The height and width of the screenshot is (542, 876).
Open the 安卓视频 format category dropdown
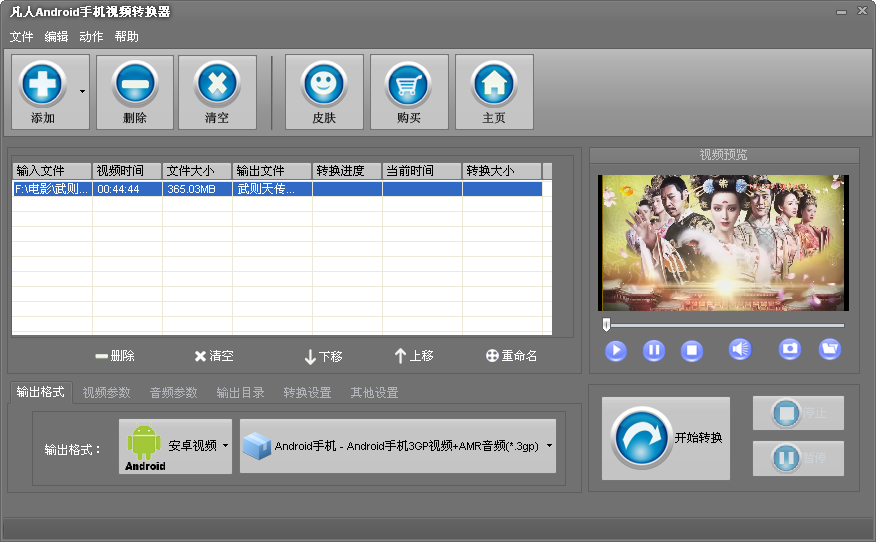pos(175,446)
